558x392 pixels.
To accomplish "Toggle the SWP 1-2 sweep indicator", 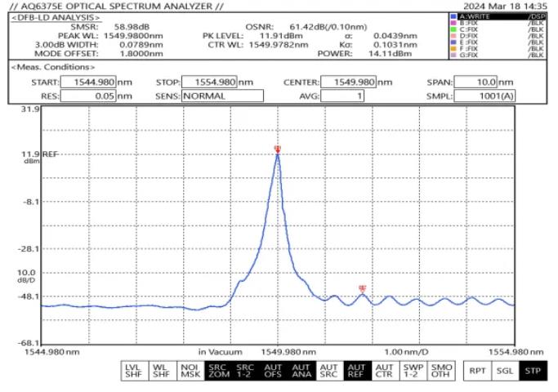I will (413, 371).
